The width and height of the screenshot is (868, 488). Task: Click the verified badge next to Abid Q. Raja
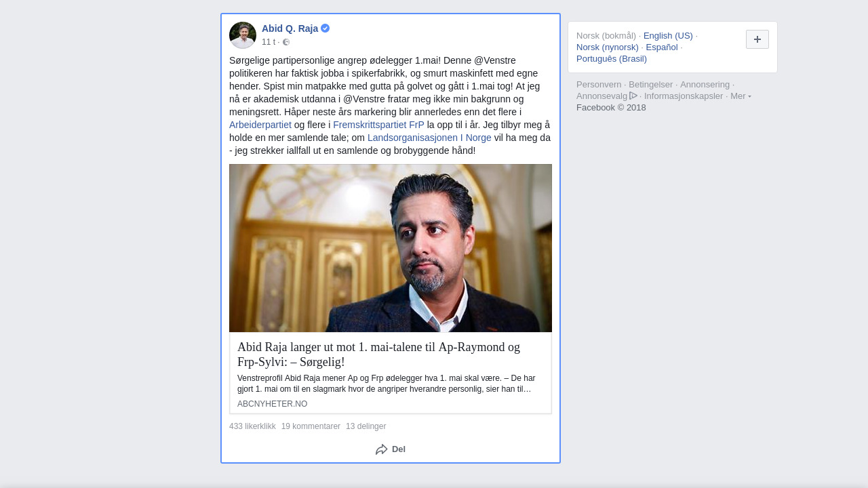click(325, 28)
